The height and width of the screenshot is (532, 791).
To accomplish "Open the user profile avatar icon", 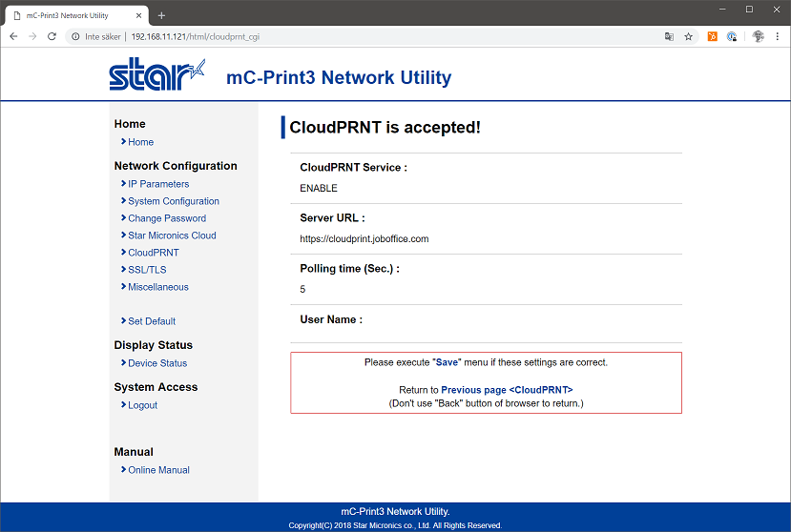I will (759, 36).
